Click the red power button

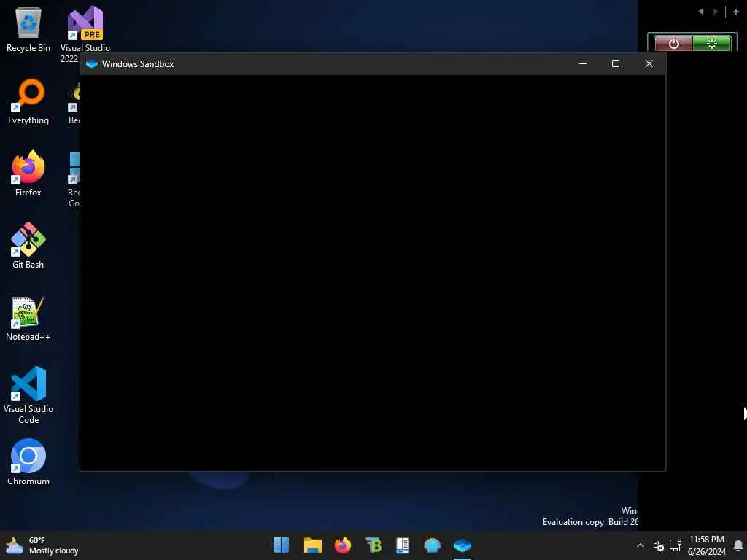(x=673, y=44)
